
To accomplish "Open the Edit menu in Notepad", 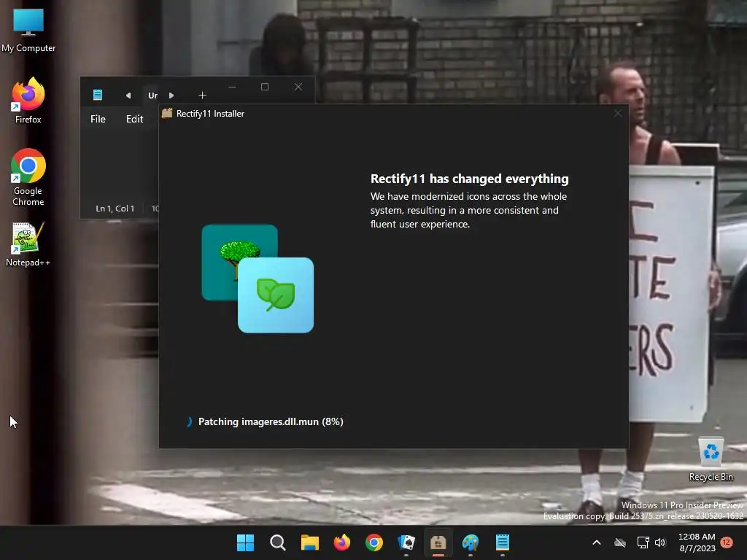I will pos(134,119).
